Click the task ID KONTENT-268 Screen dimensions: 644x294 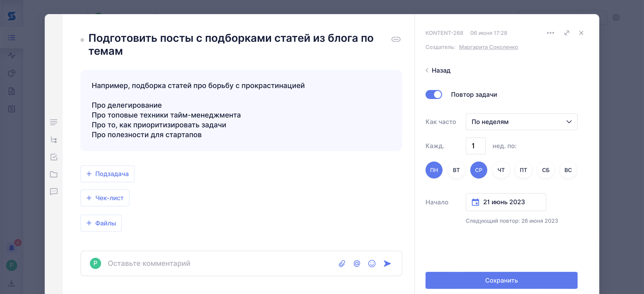[444, 33]
